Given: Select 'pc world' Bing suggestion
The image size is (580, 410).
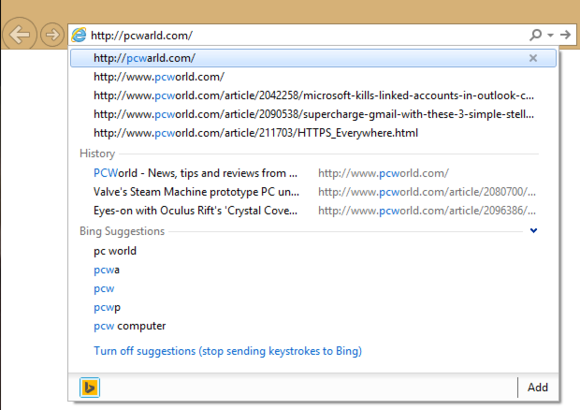Looking at the screenshot, I should (115, 251).
